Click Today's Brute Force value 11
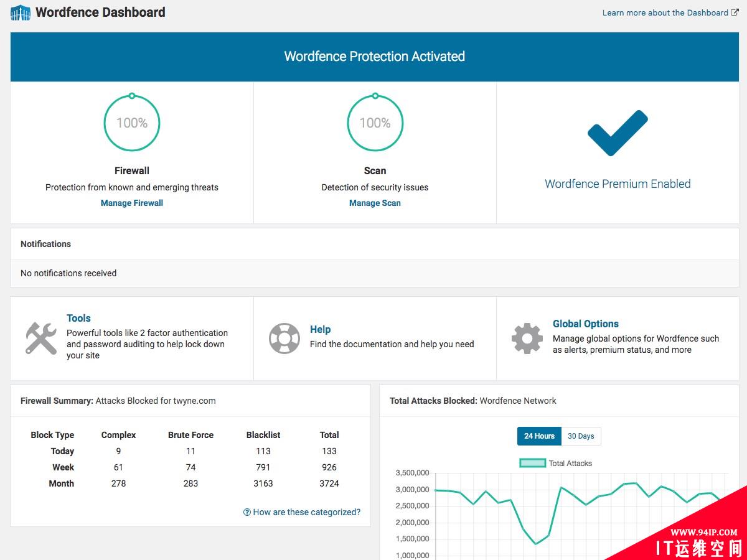 click(190, 451)
